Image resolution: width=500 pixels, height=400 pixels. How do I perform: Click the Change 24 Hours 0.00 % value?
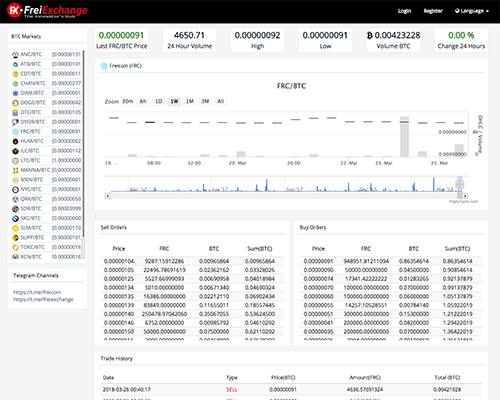click(x=461, y=35)
